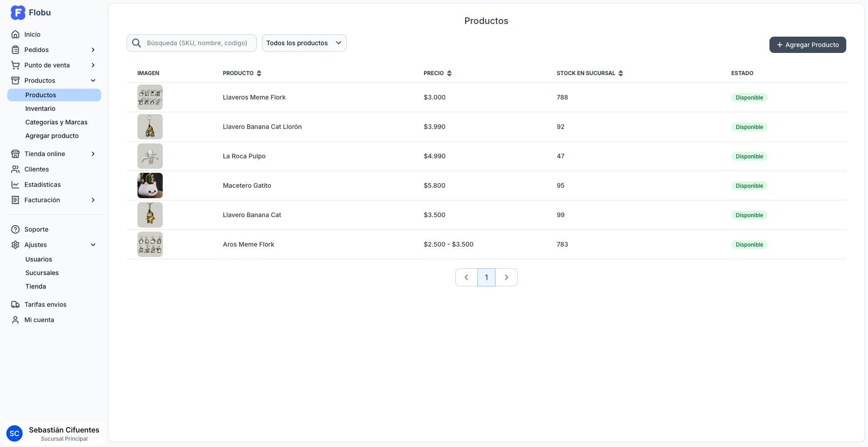Viewport: 868px width, 447px height.
Task: Click the Tarifas envíos truck icon
Action: click(x=15, y=304)
